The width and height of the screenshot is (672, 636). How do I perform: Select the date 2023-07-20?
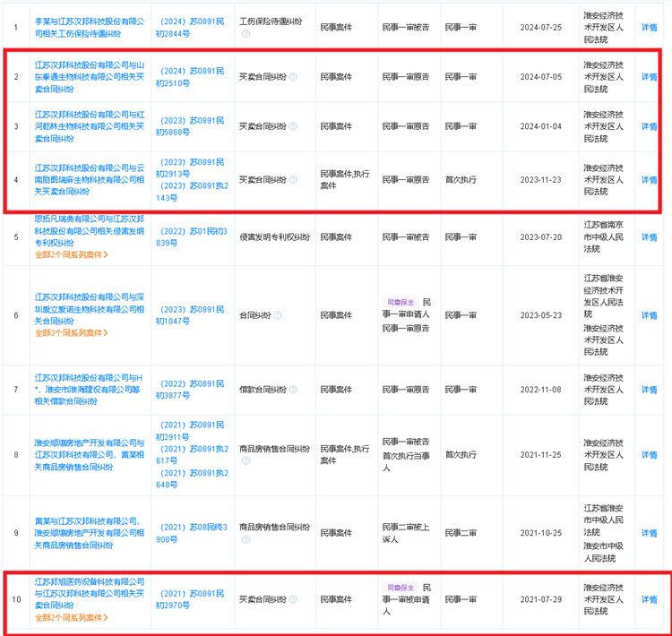541,237
